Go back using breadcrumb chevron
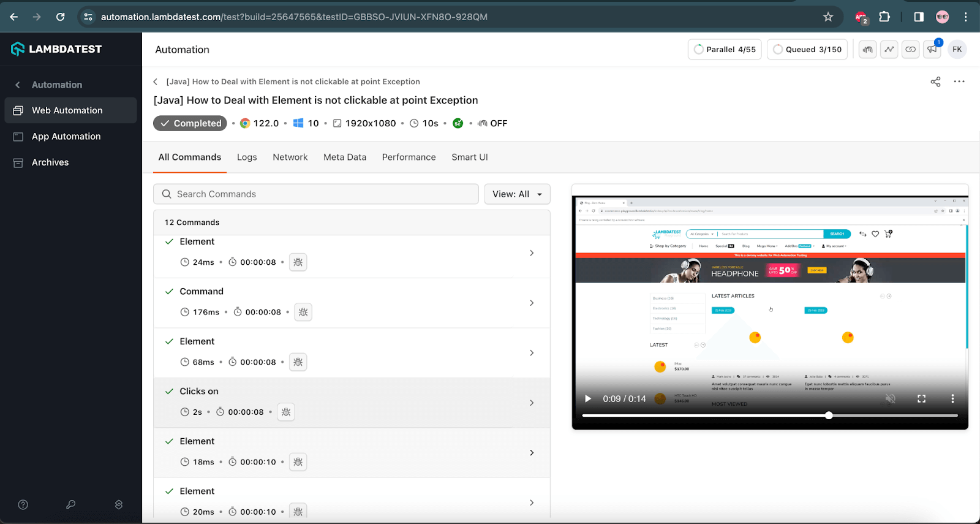The width and height of the screenshot is (980, 524). click(x=156, y=82)
